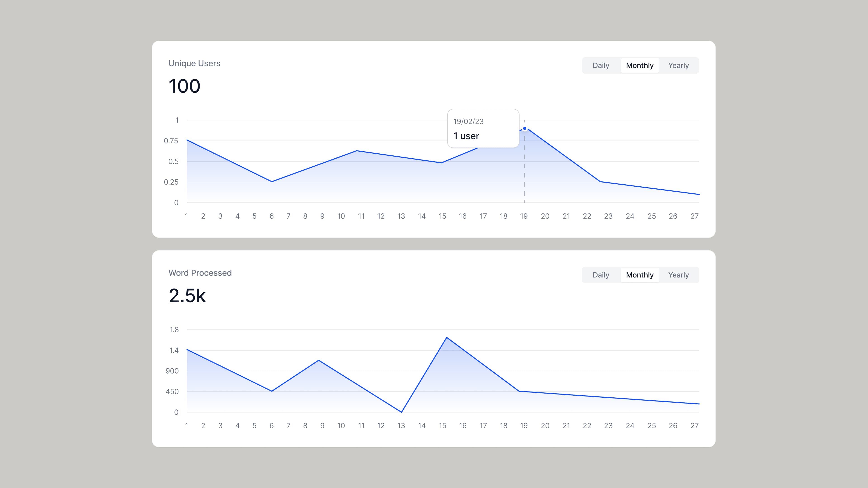The image size is (868, 488).
Task: Select Monthly in Word Processed chart
Action: 639,275
